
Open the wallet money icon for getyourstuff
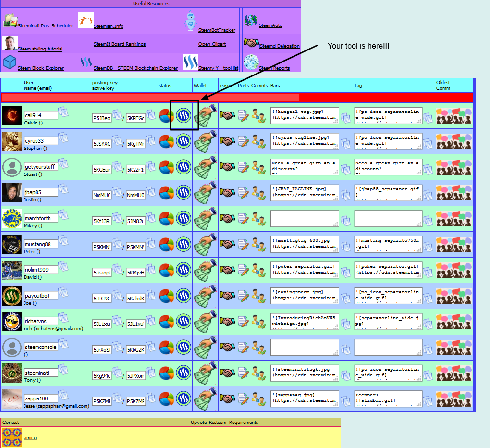[205, 167]
